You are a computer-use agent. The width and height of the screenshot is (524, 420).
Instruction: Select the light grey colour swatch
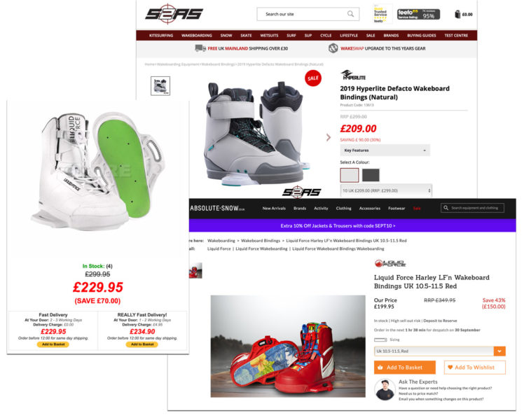[x=350, y=175]
